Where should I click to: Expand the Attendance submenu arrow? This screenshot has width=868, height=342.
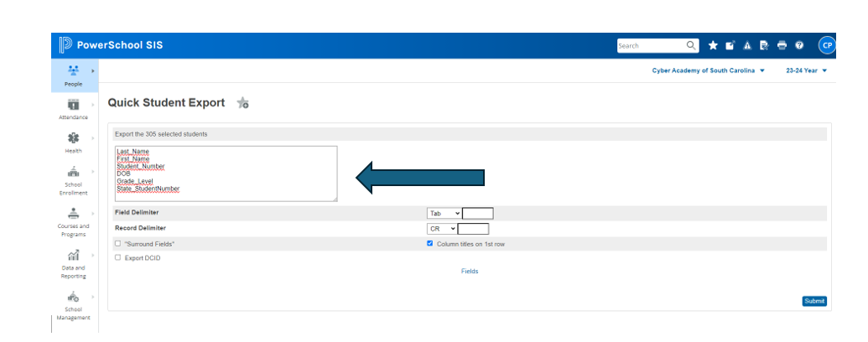point(93,104)
